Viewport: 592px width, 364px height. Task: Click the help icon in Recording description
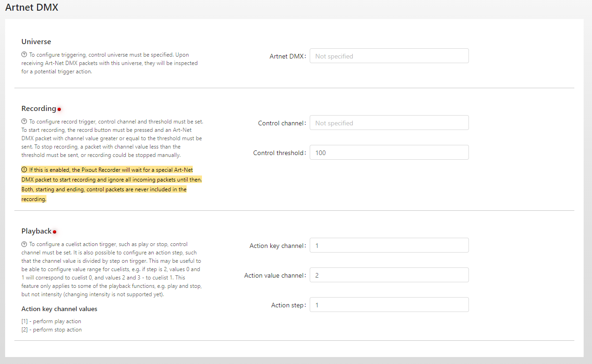pos(24,122)
